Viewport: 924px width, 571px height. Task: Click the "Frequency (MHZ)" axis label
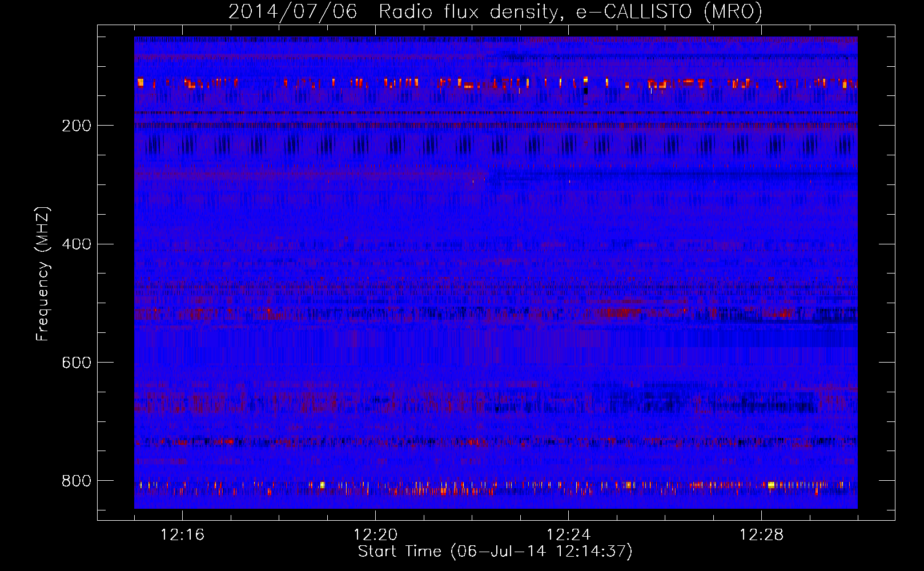(x=43, y=274)
